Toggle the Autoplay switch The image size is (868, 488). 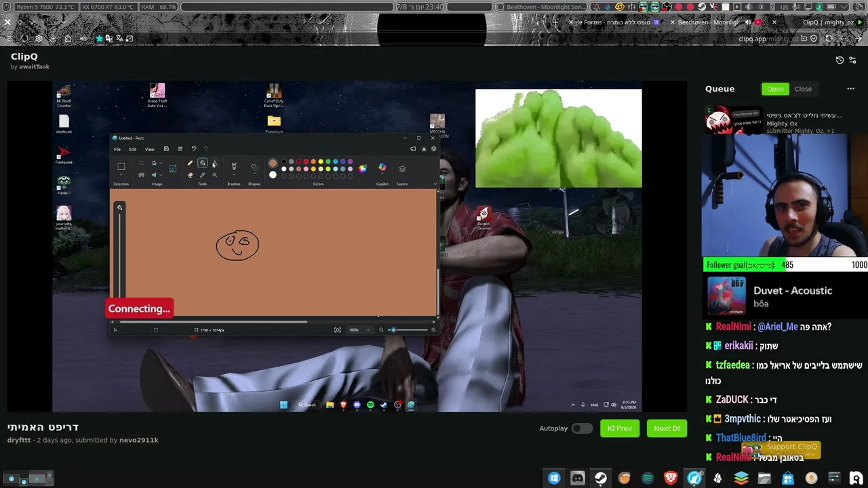click(x=582, y=428)
